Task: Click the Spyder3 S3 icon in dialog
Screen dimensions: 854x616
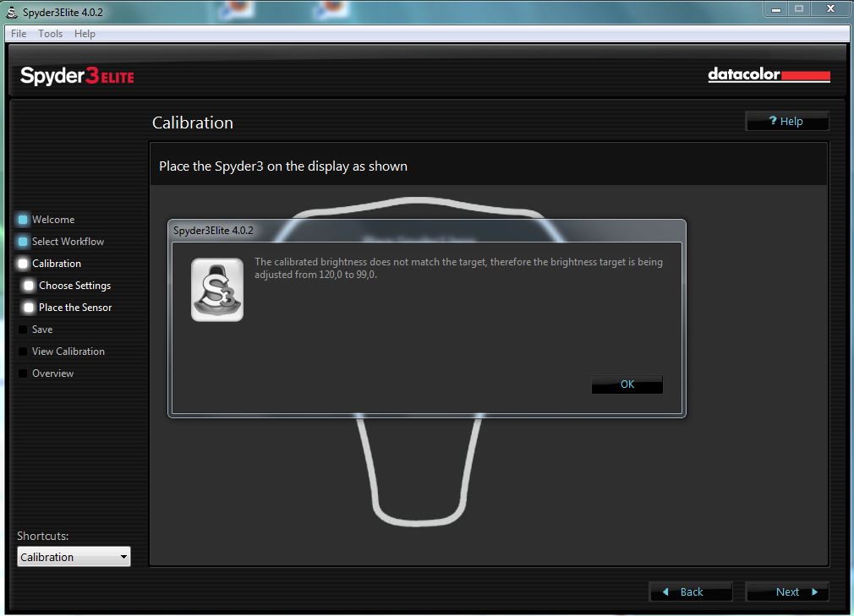Action: [217, 290]
